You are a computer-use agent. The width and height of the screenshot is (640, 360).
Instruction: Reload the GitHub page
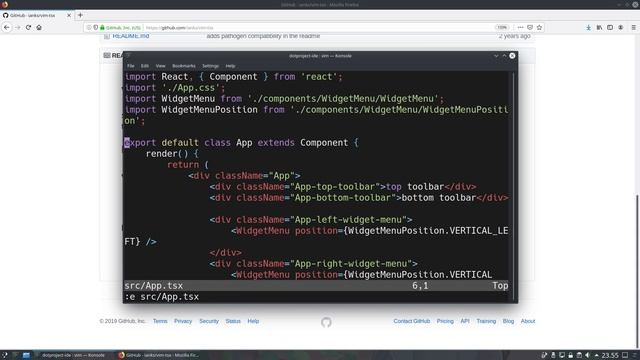(28, 27)
